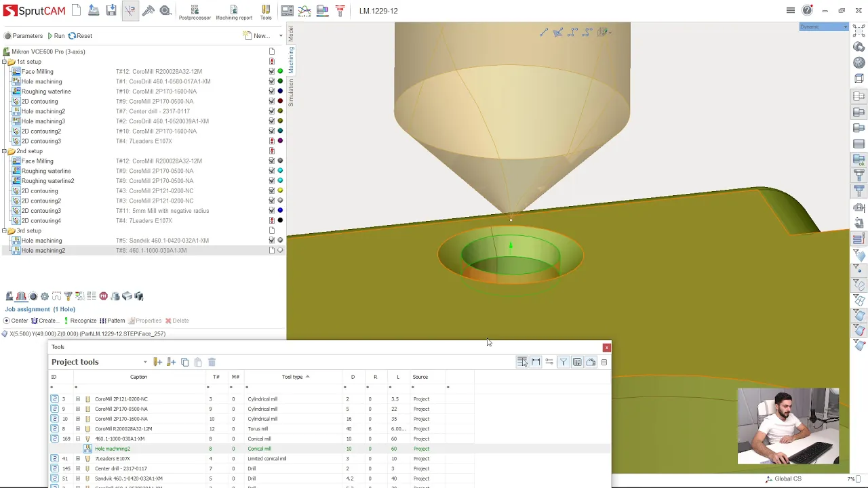Select the hole coordinate entry X(5.500)
Image resolution: width=868 pixels, height=488 pixels.
[x=83, y=333]
